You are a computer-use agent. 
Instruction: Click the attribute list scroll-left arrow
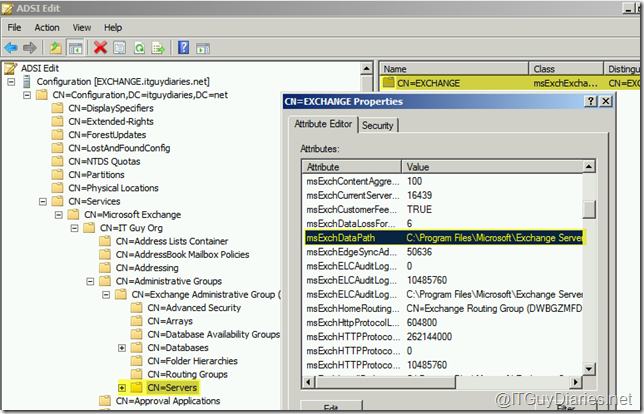(x=308, y=382)
